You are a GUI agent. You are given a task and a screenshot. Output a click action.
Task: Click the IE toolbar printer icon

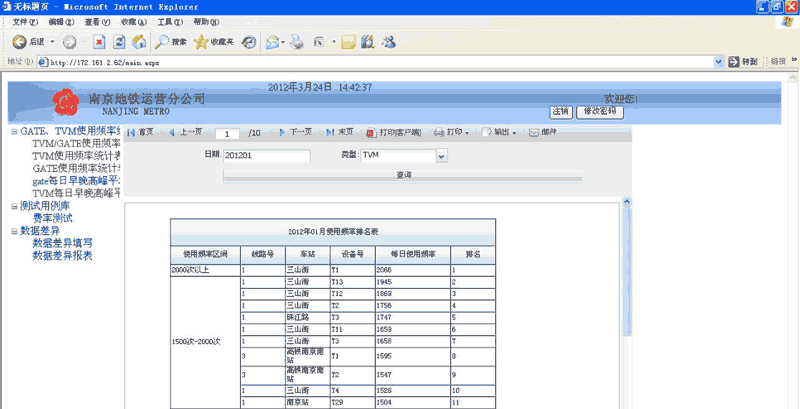coord(297,42)
